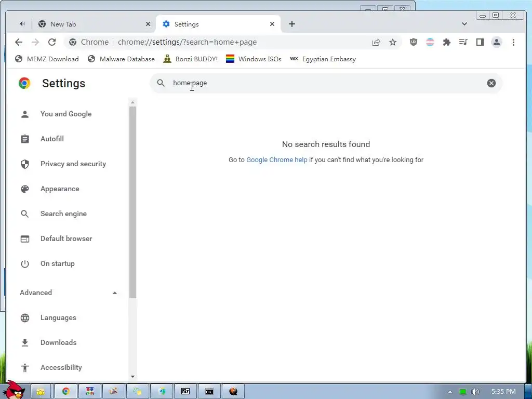Select Search engine section

(x=63, y=214)
